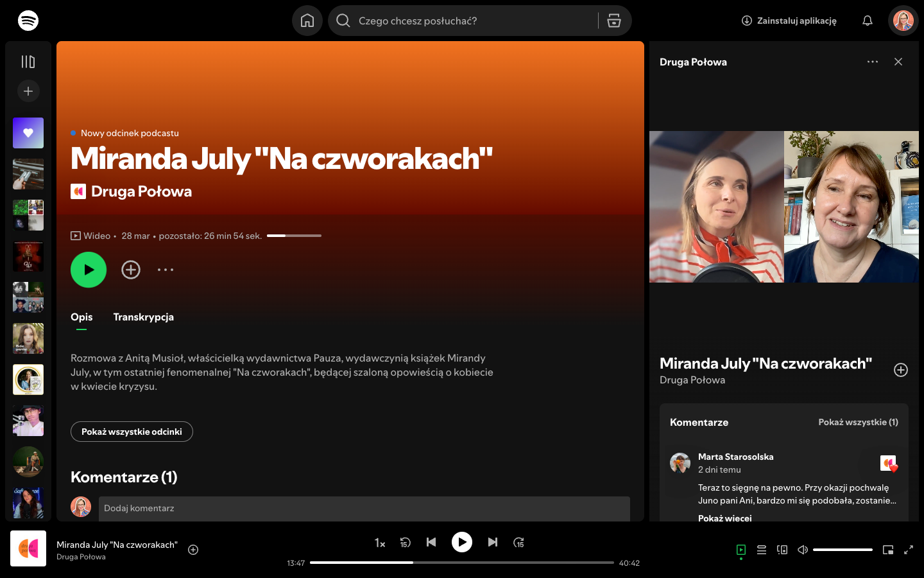Adjust the volume slider
Image resolution: width=924 pixels, height=578 pixels.
843,550
